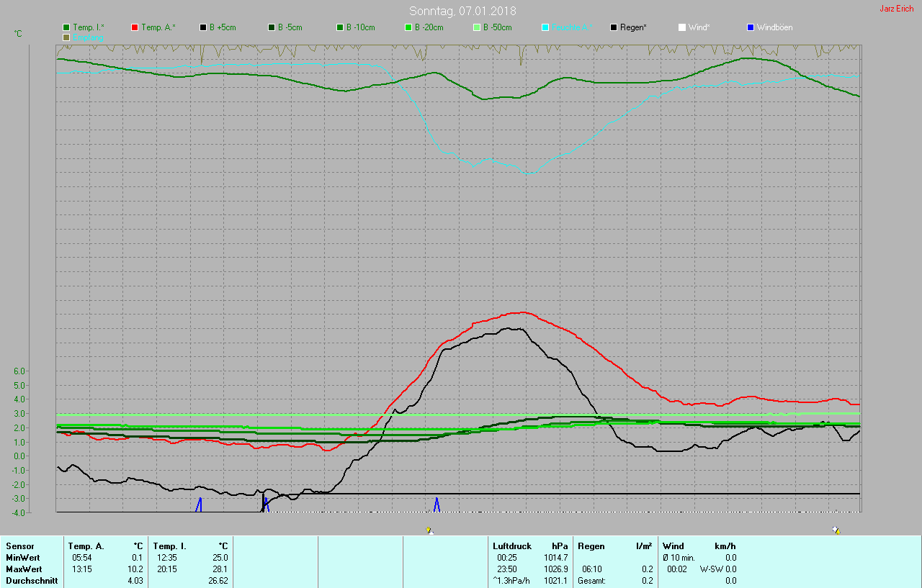Click the white Wind legend swatch
The image size is (922, 588).
(681, 27)
